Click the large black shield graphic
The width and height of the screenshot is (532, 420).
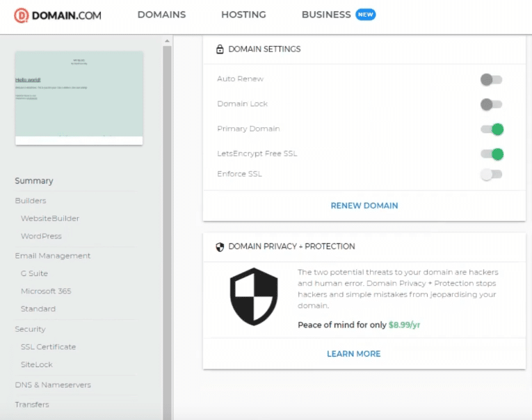tap(254, 296)
